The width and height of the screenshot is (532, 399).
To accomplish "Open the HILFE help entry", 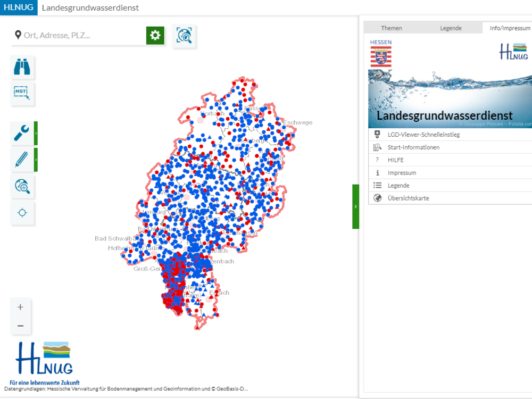I will click(x=395, y=160).
